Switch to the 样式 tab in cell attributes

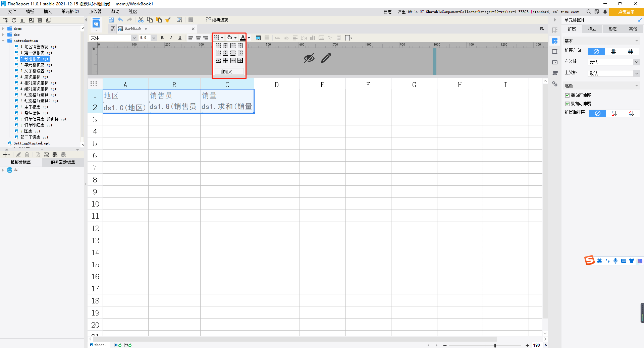592,29
